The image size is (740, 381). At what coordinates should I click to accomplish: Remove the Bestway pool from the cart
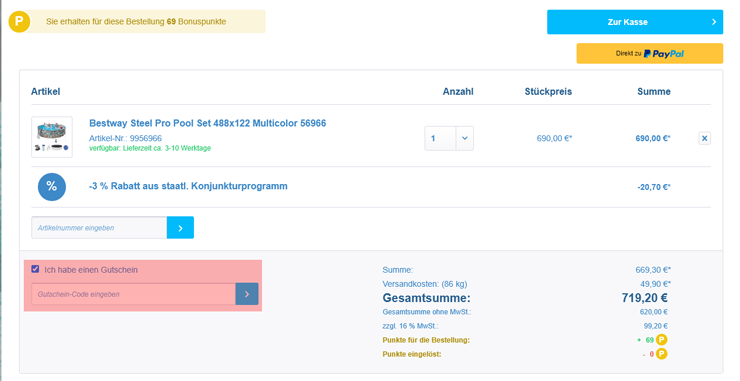[705, 138]
